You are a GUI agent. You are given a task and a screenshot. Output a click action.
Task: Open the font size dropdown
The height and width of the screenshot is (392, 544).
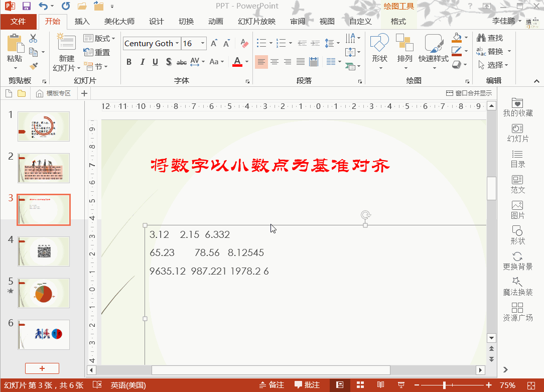[x=203, y=43]
